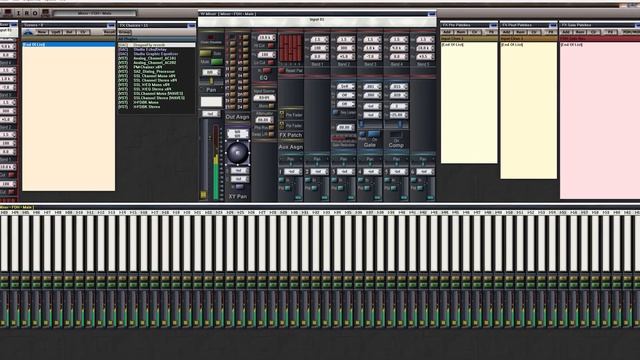640x360 pixels.
Task: Toggle the Key Listen switch
Action: (x=336, y=112)
